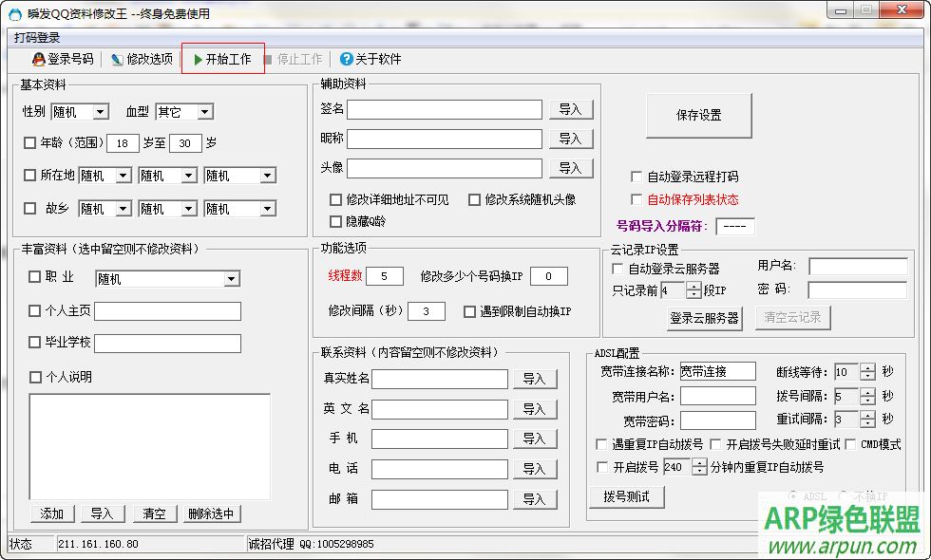Adjust the 重试间隔 seconds spinner
This screenshot has width=931, height=560.
click(868, 420)
